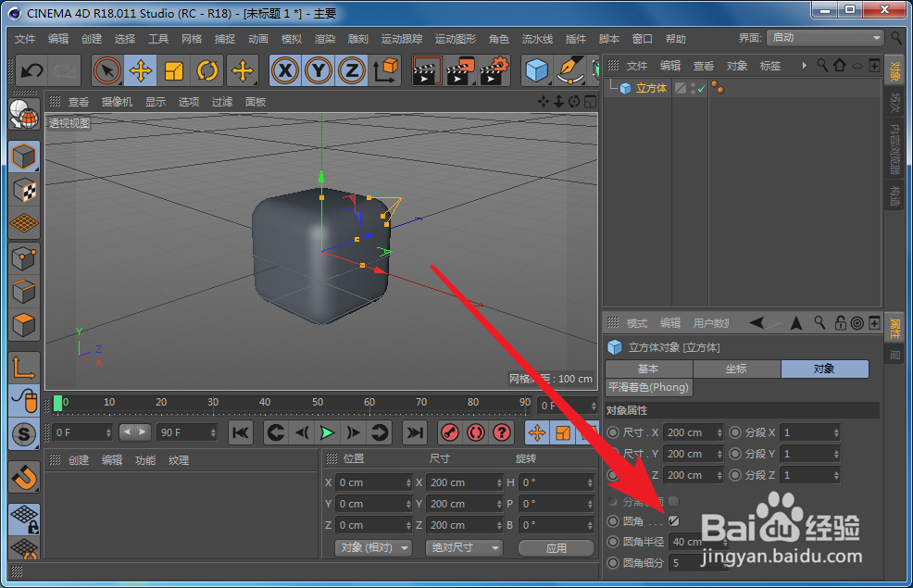The height and width of the screenshot is (588, 913).
Task: Open the 材质 manager 创建 menu
Action: coord(79,460)
